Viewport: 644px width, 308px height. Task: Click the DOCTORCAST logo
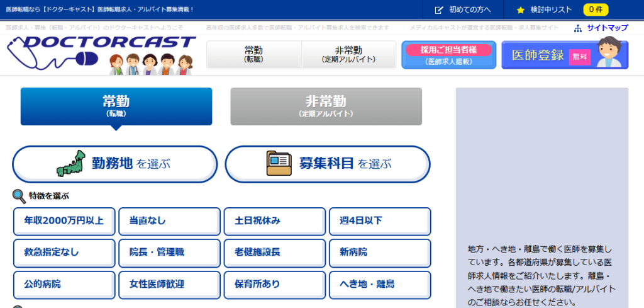pos(101,53)
